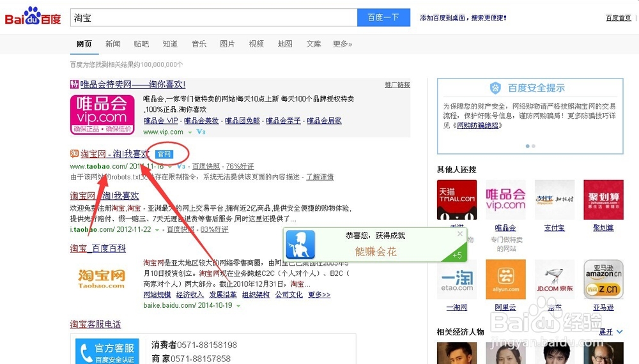The image size is (639, 364).
Task: Open 百度快照 for www.taobao.com result
Action: pos(206,166)
